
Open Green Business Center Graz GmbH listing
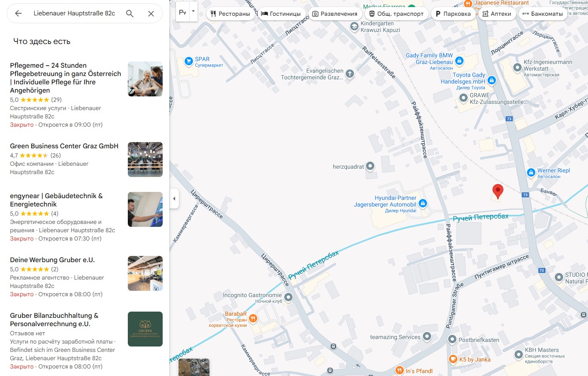tap(64, 146)
